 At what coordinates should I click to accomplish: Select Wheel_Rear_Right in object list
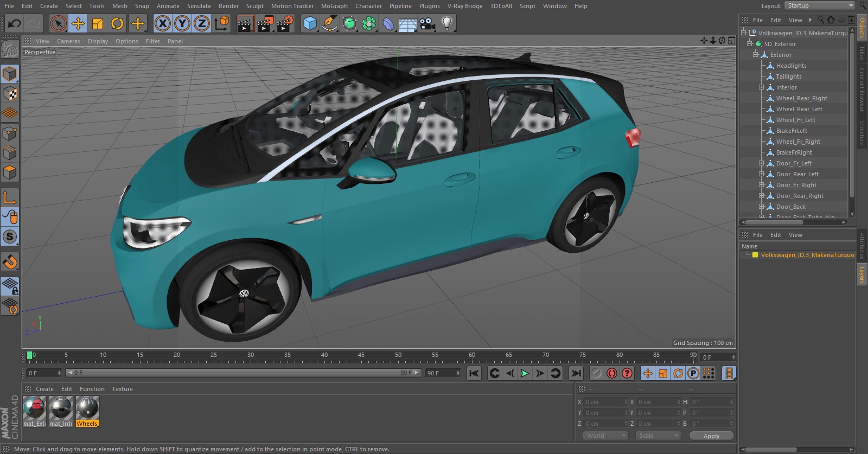tap(801, 98)
